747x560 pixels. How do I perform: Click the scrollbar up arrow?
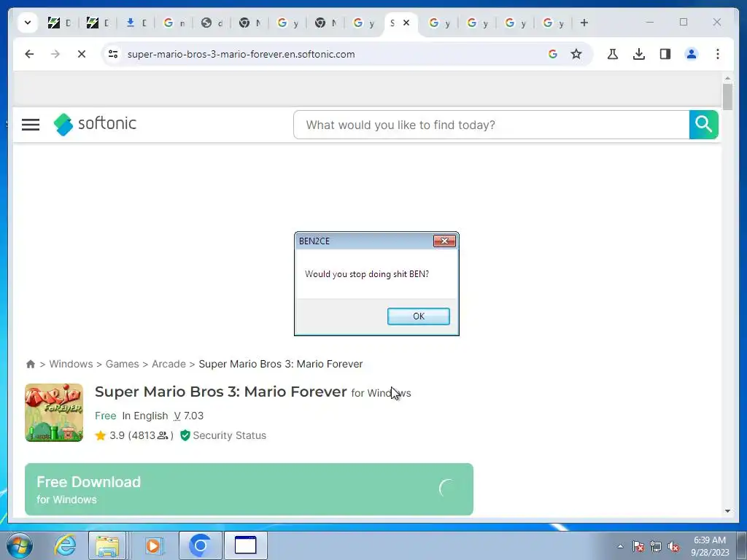tap(727, 78)
